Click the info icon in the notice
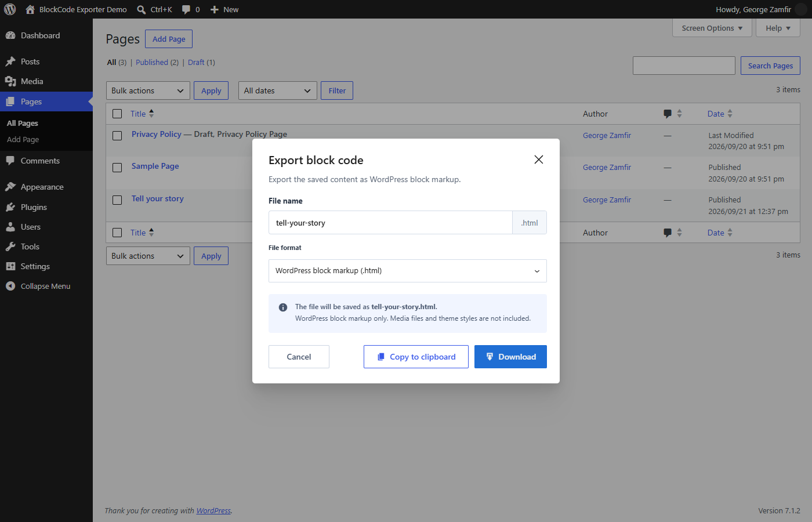 pyautogui.click(x=283, y=307)
